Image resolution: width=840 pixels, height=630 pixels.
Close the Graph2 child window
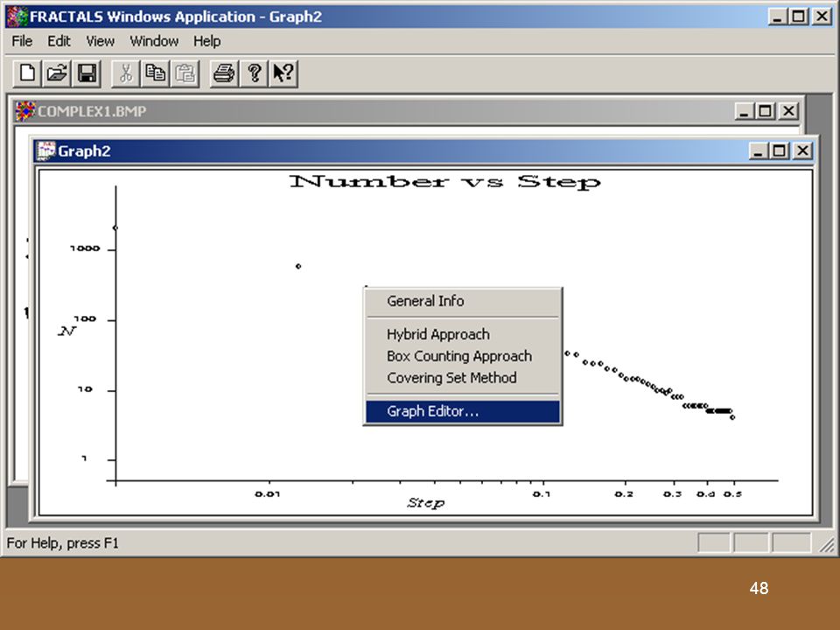pos(802,151)
